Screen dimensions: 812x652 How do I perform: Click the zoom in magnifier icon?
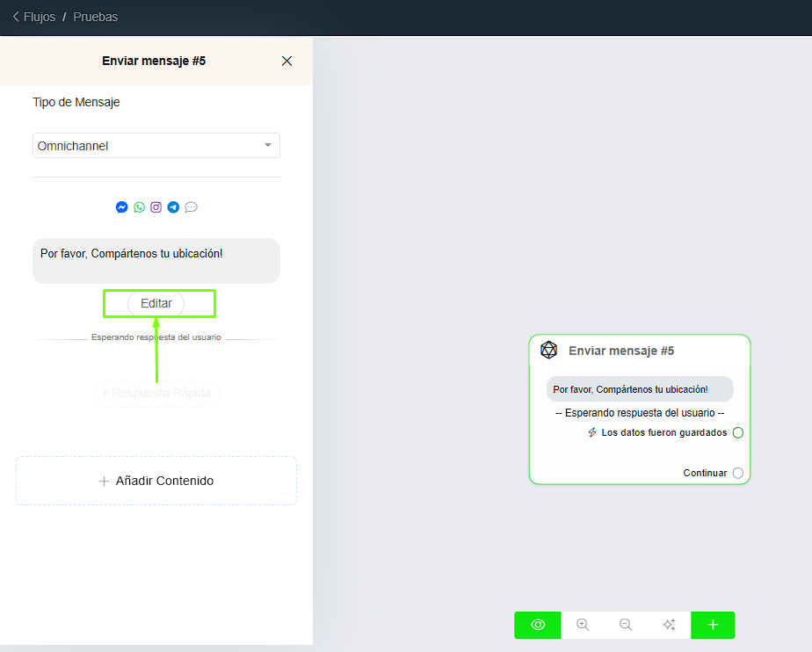tap(582, 625)
